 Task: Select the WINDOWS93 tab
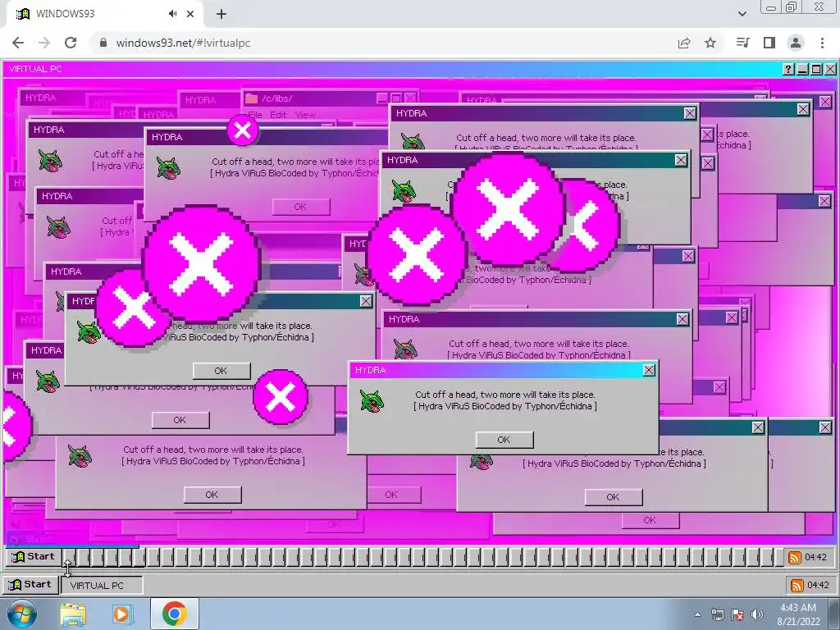coord(104,14)
